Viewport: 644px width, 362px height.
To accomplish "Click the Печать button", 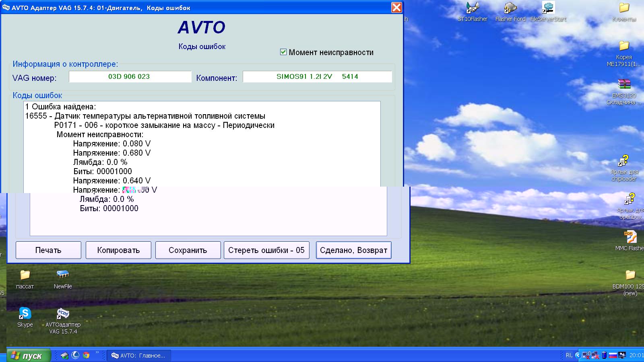I will click(48, 250).
